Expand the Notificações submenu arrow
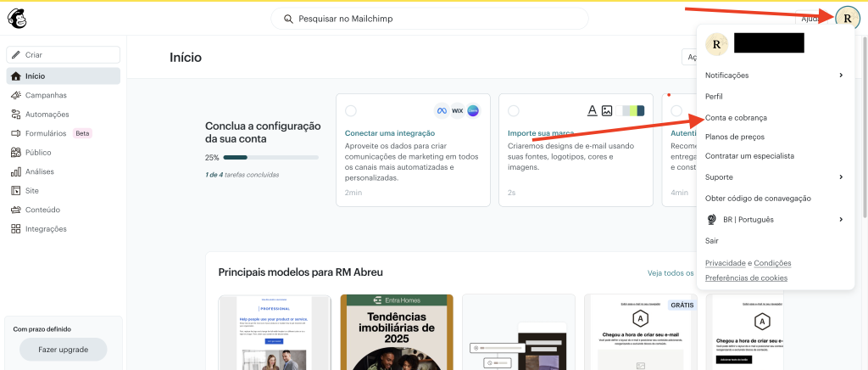Viewport: 868px width, 370px height. pyautogui.click(x=841, y=75)
